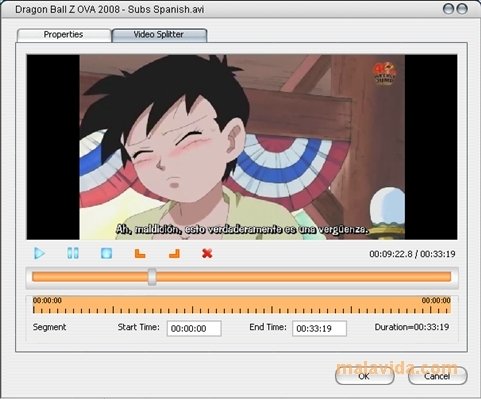The height and width of the screenshot is (399, 481).
Task: Click inside the End Time field
Action: coord(319,328)
